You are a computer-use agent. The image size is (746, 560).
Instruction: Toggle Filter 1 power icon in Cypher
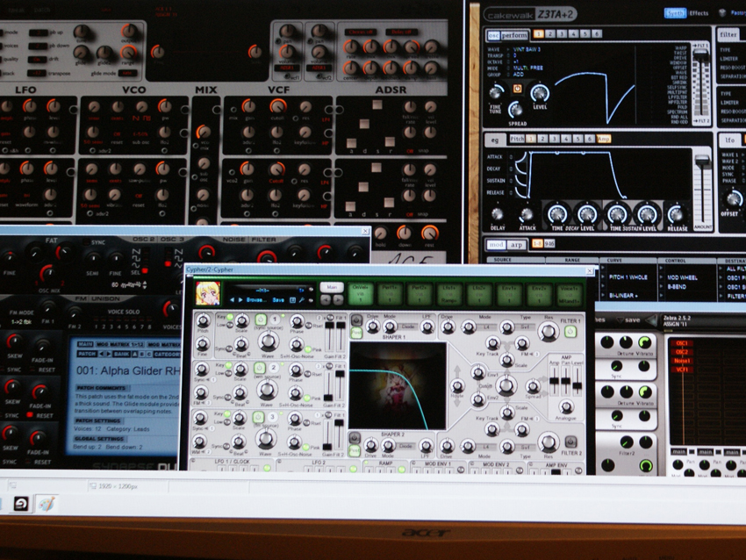click(x=570, y=332)
